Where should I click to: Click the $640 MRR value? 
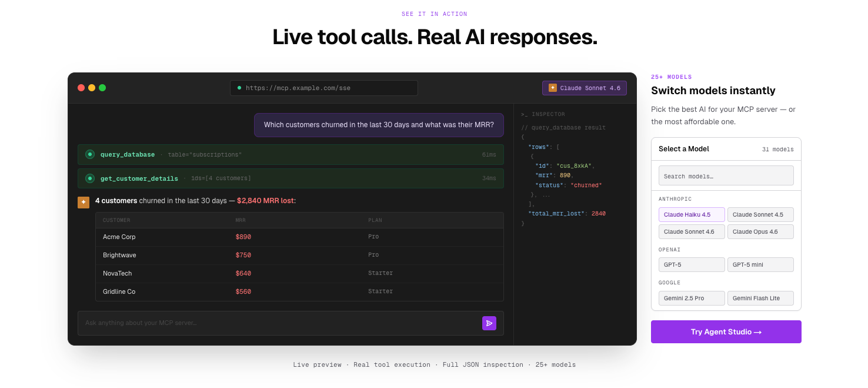(243, 273)
